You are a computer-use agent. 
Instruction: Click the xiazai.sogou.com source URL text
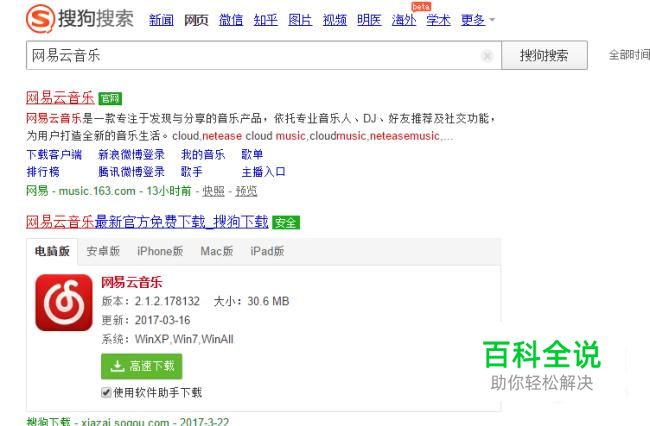(x=125, y=422)
